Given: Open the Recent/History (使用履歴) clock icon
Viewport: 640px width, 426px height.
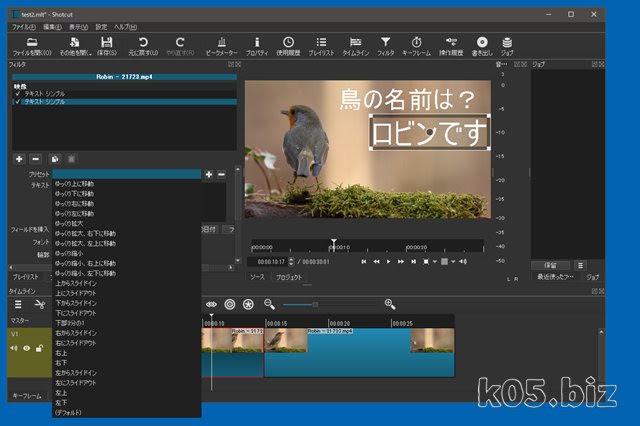Looking at the screenshot, I should 288,46.
